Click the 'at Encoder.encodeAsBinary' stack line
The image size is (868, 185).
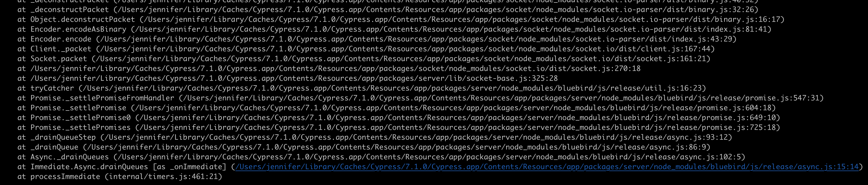[394, 29]
